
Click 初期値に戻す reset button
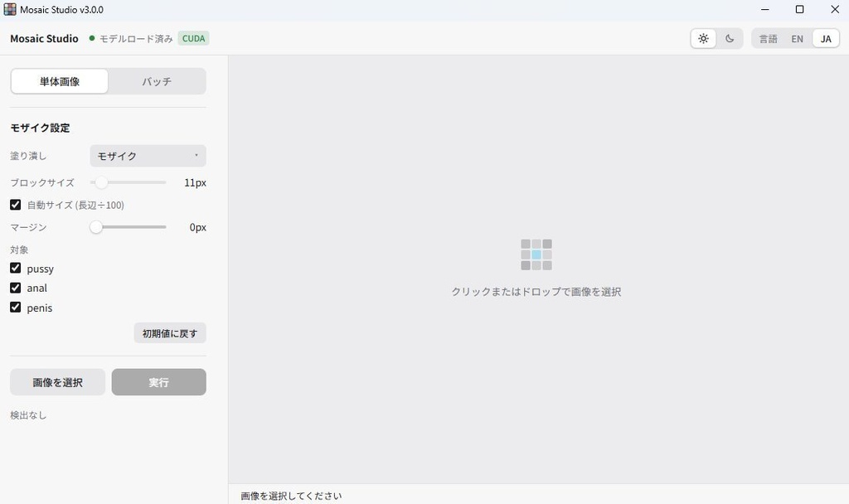pos(170,333)
